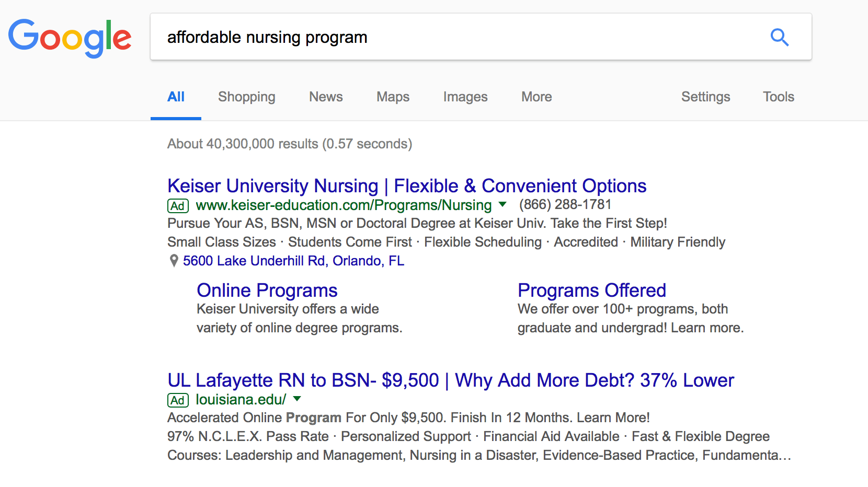Click the phone number (866) 288-1781
868x487 pixels.
[x=565, y=204]
